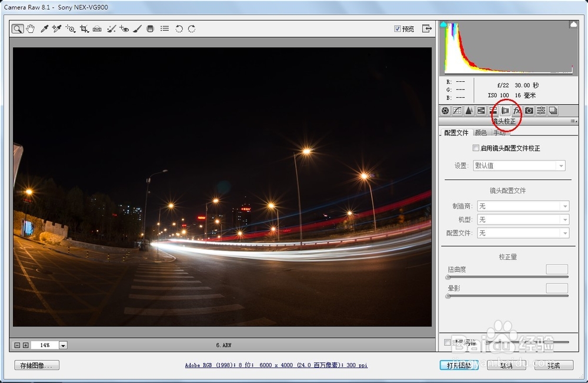This screenshot has width=588, height=383.
Task: Open the 设置 默认值 dropdown
Action: [x=562, y=165]
